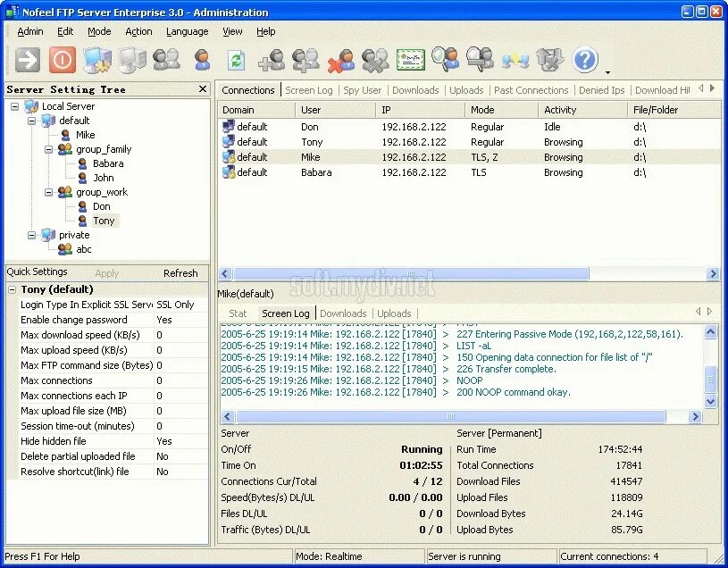Open the Language menu
Screen dimensions: 728x568
click(187, 31)
